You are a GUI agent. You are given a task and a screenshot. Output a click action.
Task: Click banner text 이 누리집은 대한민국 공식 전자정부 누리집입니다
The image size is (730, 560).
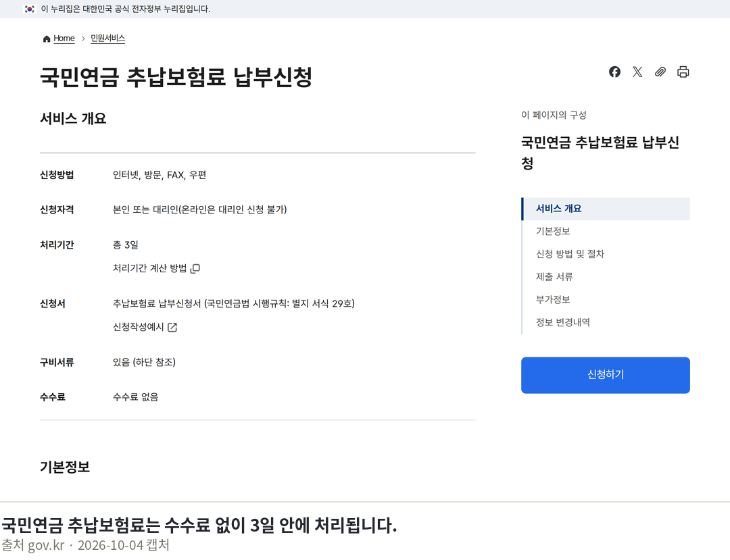click(x=126, y=9)
